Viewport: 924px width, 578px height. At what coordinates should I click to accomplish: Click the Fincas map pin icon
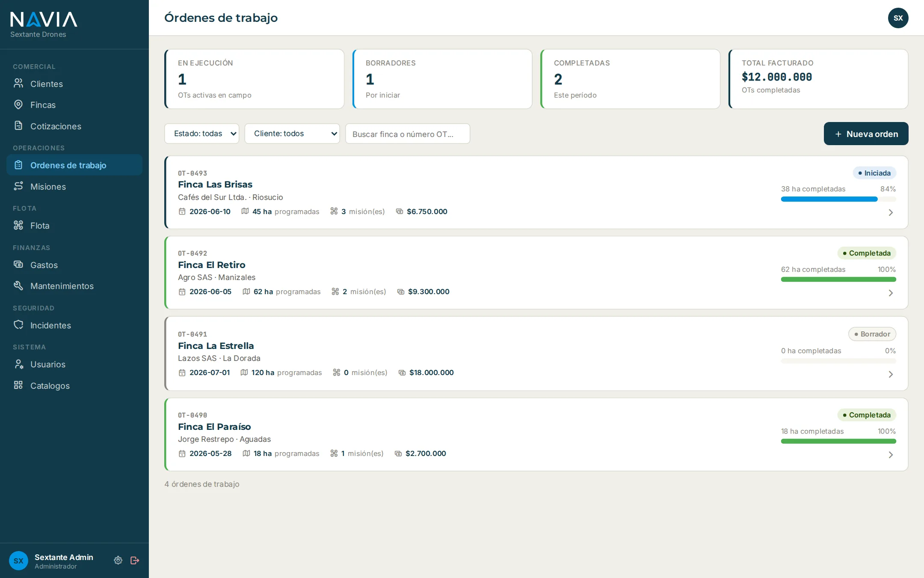[x=18, y=104]
